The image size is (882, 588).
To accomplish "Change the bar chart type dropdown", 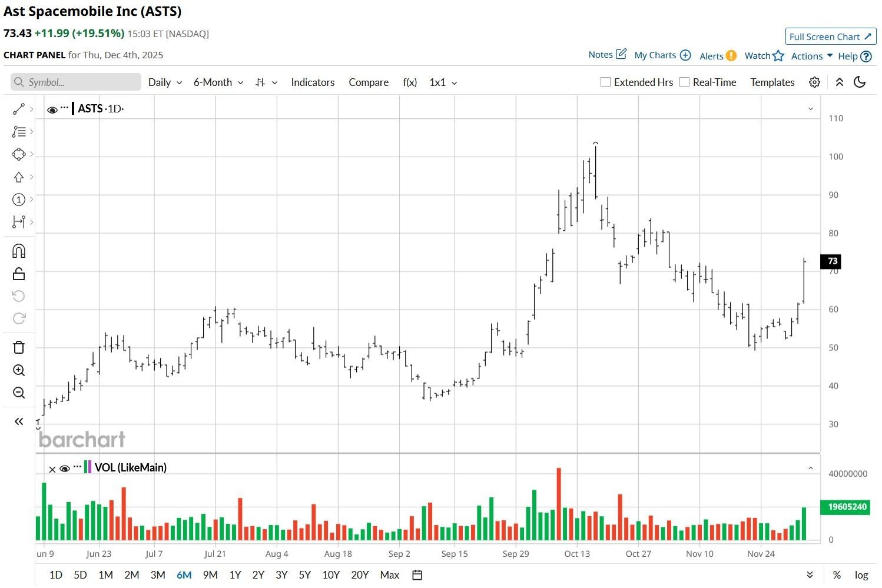I will tap(266, 82).
